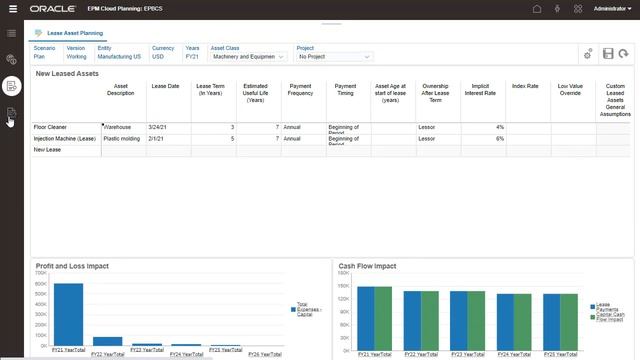Click the FY21 bar in Profit and Loss chart

click(69, 314)
